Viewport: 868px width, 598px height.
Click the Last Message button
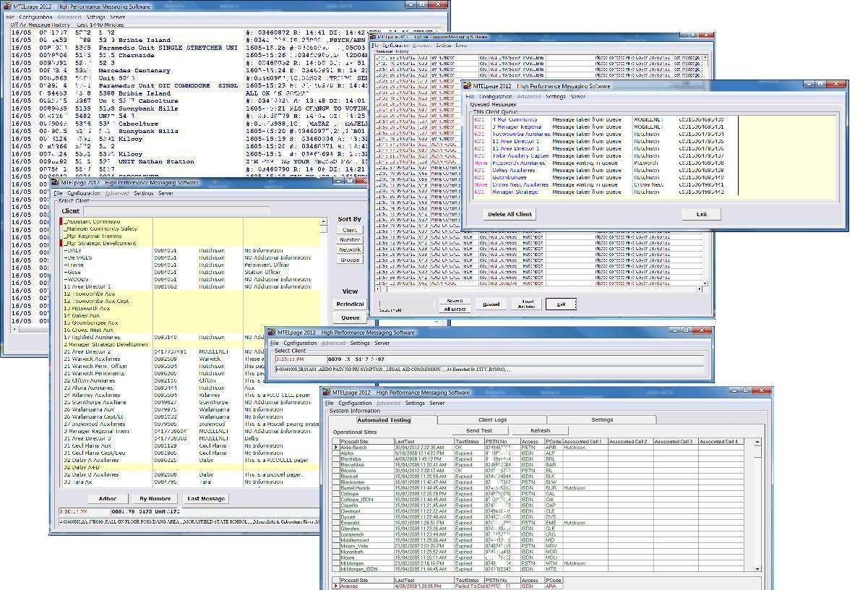(205, 498)
